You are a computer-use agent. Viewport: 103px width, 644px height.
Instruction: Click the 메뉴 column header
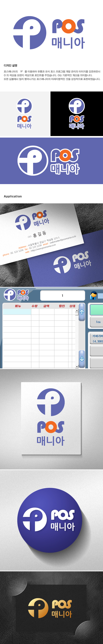[18, 306]
